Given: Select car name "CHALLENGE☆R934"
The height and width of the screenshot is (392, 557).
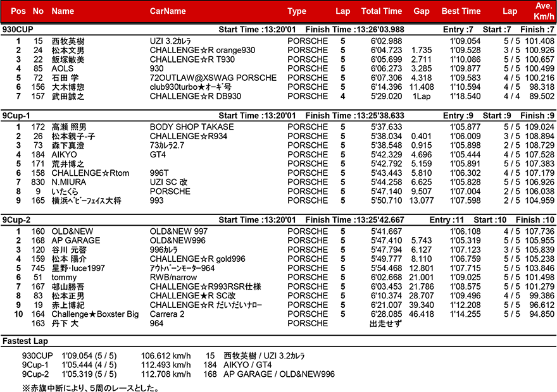Looking at the screenshot, I should [x=189, y=136].
